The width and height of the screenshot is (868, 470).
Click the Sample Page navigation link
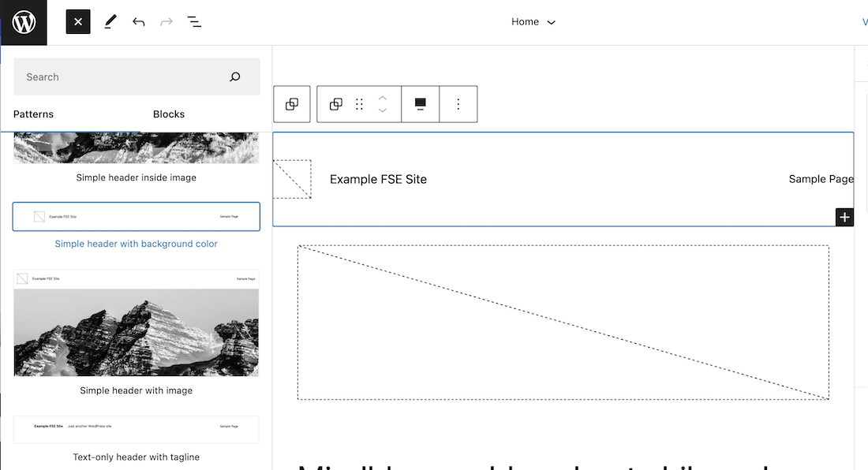click(821, 179)
